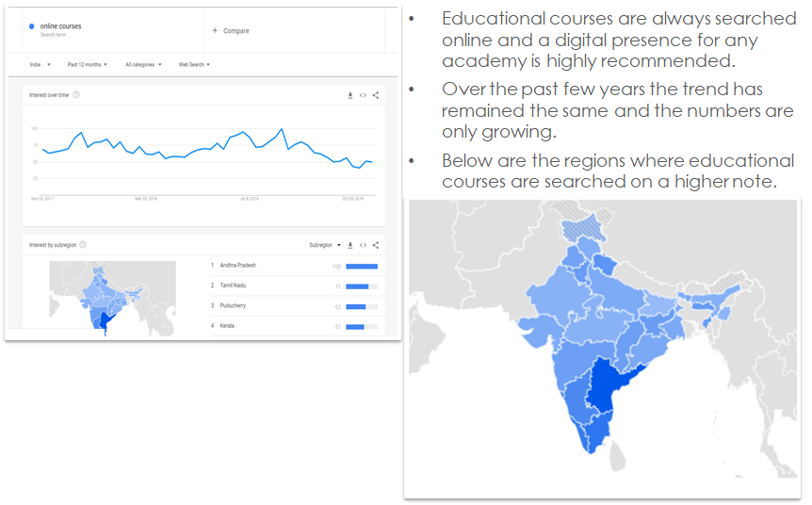Select the online courses search term

pos(60,26)
